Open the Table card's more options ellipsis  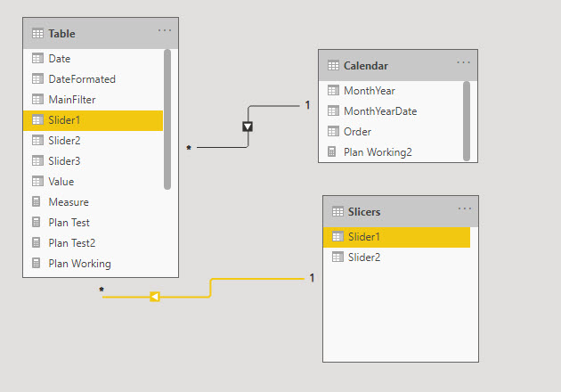(x=165, y=30)
